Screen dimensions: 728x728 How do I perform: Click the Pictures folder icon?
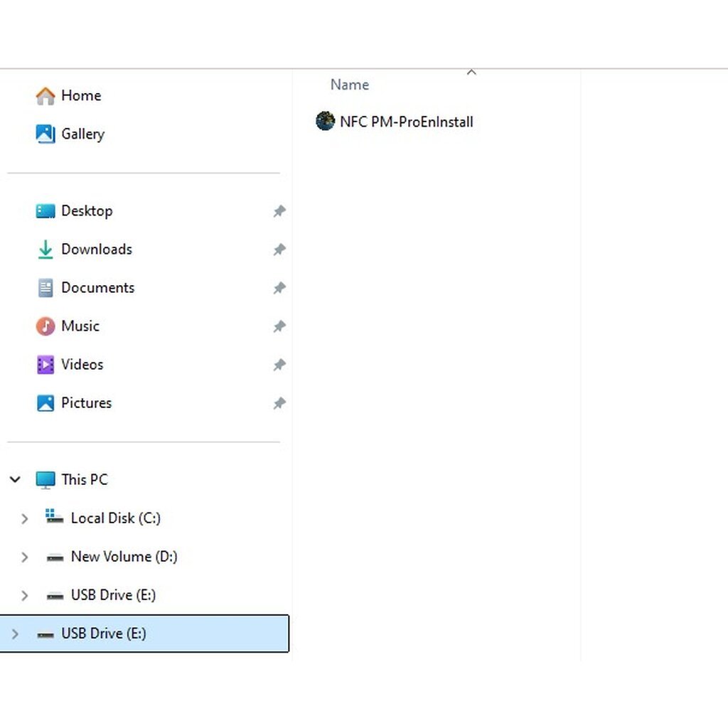coord(45,403)
